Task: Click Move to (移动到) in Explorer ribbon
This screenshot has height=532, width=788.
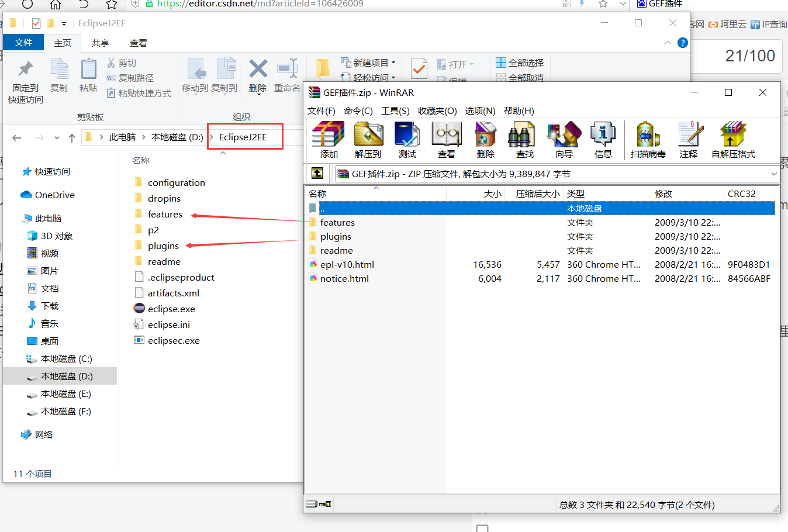Action: point(195,76)
